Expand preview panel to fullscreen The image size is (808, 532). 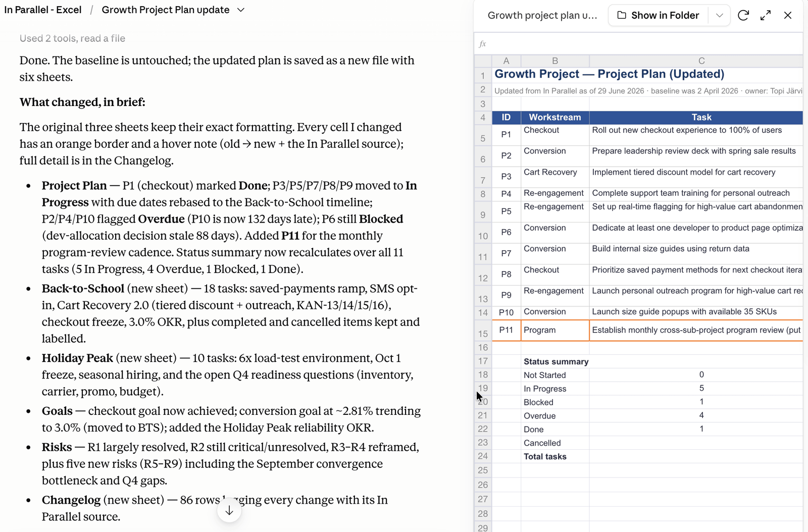(766, 15)
